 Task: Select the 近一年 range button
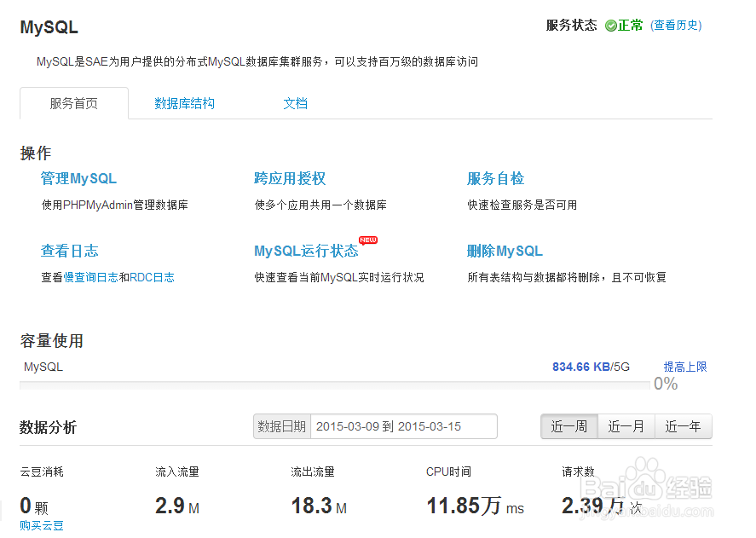(x=684, y=426)
